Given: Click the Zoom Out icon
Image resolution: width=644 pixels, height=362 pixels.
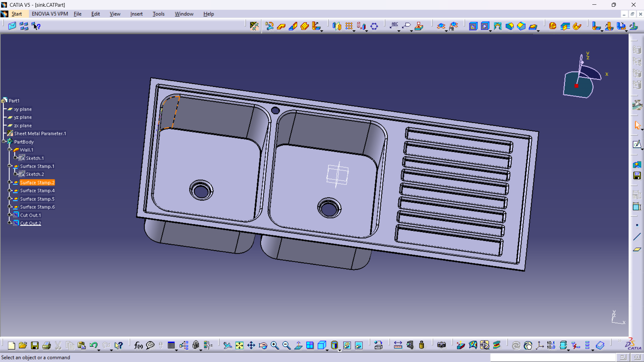Looking at the screenshot, I should [286, 345].
